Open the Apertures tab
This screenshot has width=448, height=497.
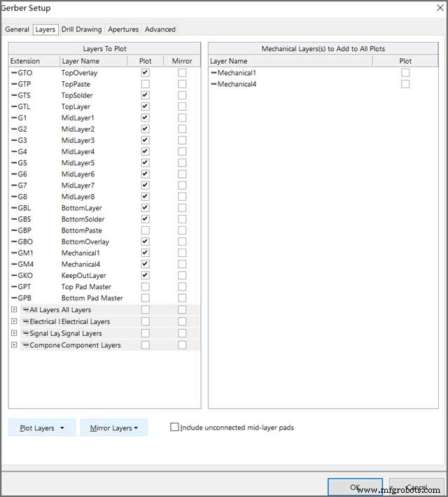tap(123, 29)
